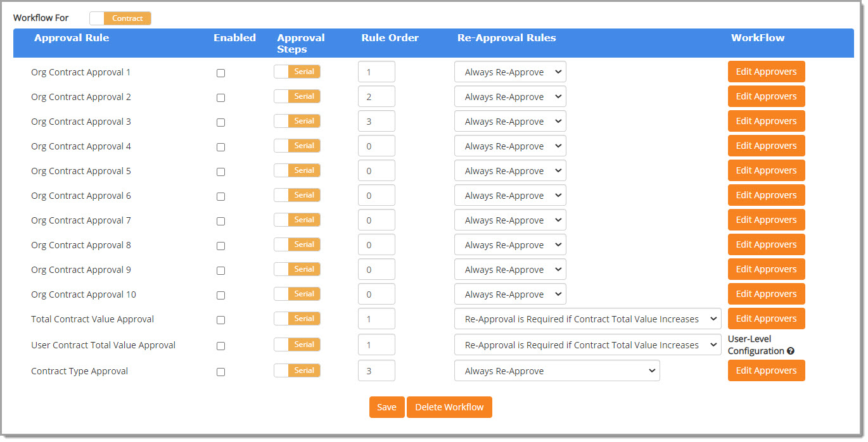Enable the Contract Type Approval rule

click(220, 372)
